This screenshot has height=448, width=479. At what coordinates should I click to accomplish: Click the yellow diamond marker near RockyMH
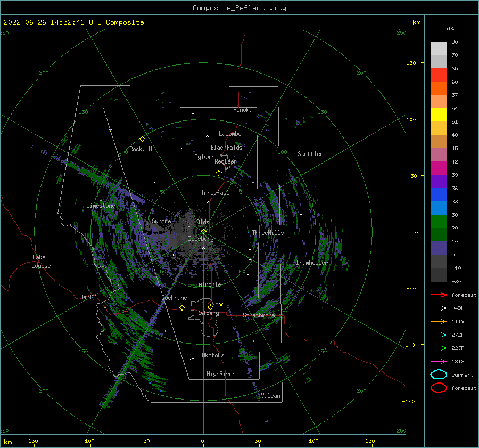142,139
